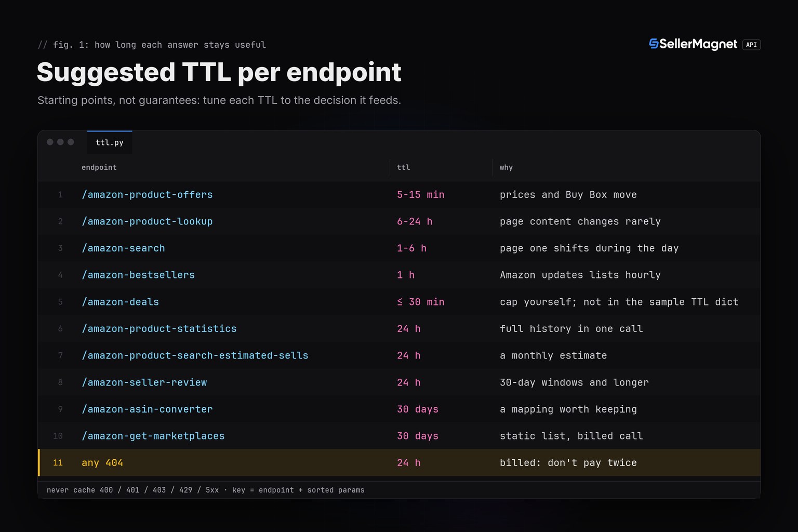
Task: Click 'prices and Buy Box move' text
Action: [568, 195]
